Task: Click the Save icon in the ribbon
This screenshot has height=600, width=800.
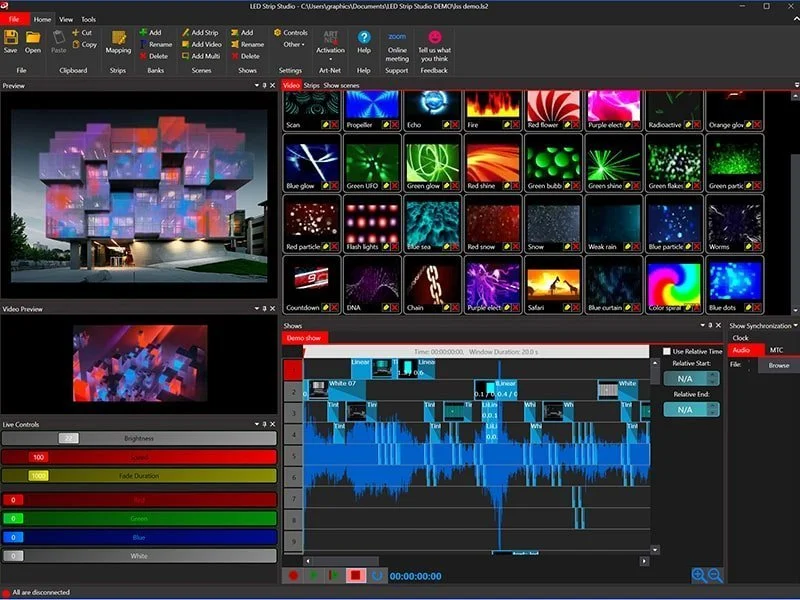Action: 11,37
